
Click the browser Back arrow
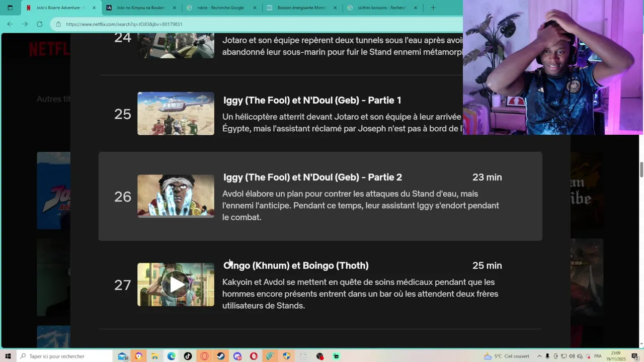pyautogui.click(x=10, y=24)
